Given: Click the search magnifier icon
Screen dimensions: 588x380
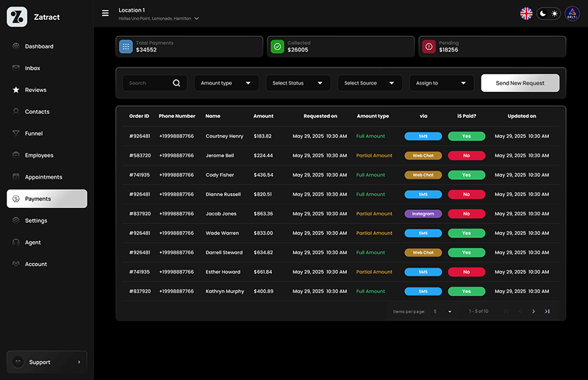Looking at the screenshot, I should coord(176,83).
